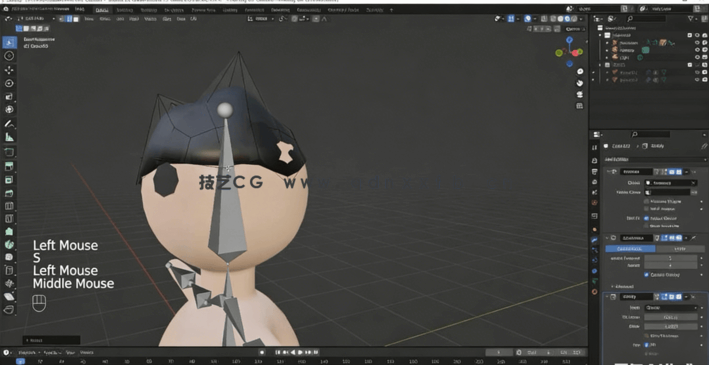Select the Rotate tool
Screen dimensions: 709x365
(x=9, y=84)
